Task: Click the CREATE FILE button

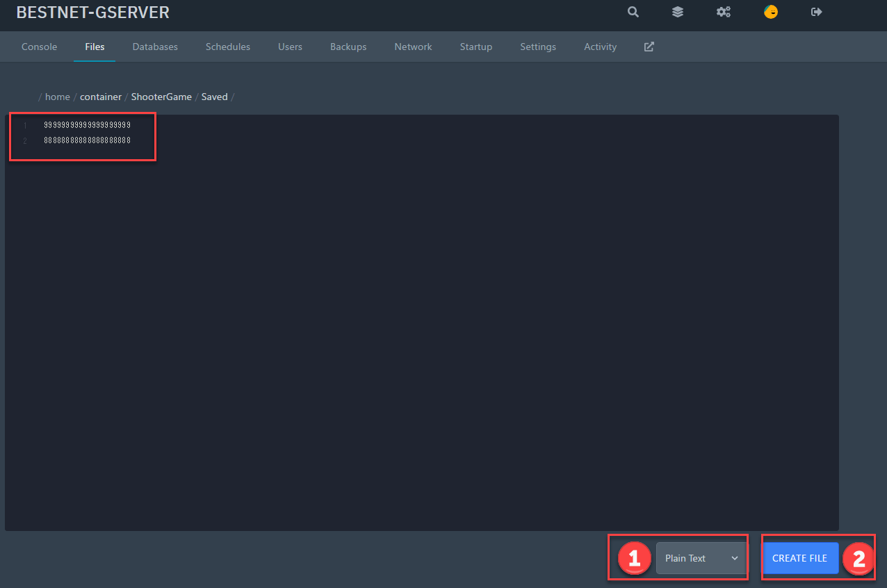Action: pos(799,558)
